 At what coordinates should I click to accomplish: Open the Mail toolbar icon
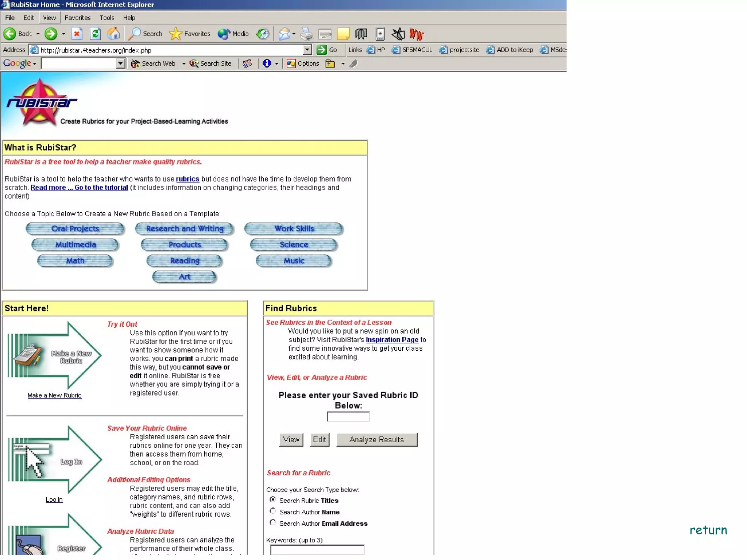pos(284,34)
